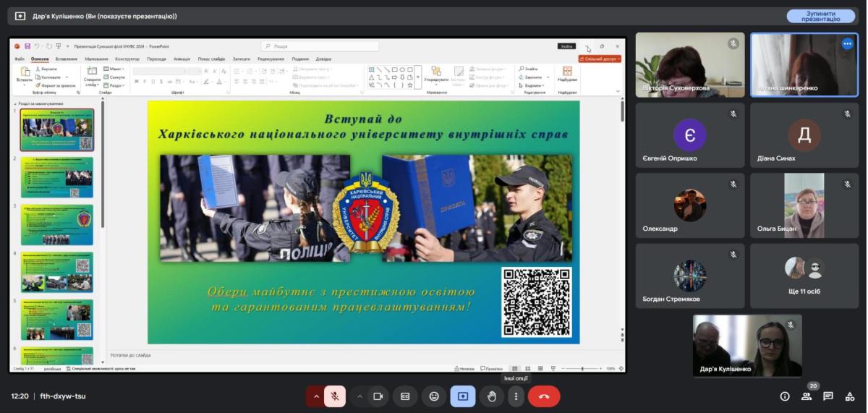Select slide 2 thumbnail
Viewport: 868px width, 413px height.
click(57, 177)
